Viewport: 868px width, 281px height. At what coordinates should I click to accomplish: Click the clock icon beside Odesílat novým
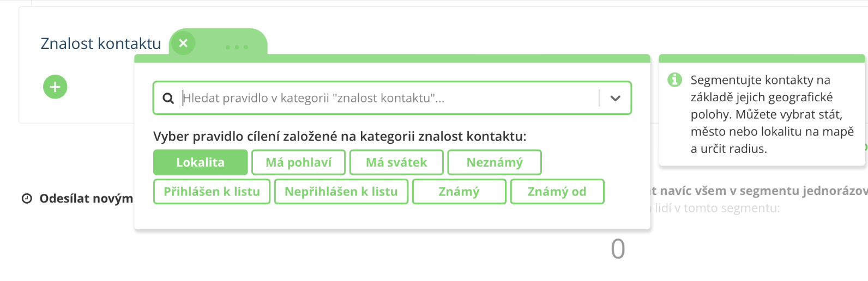(27, 199)
